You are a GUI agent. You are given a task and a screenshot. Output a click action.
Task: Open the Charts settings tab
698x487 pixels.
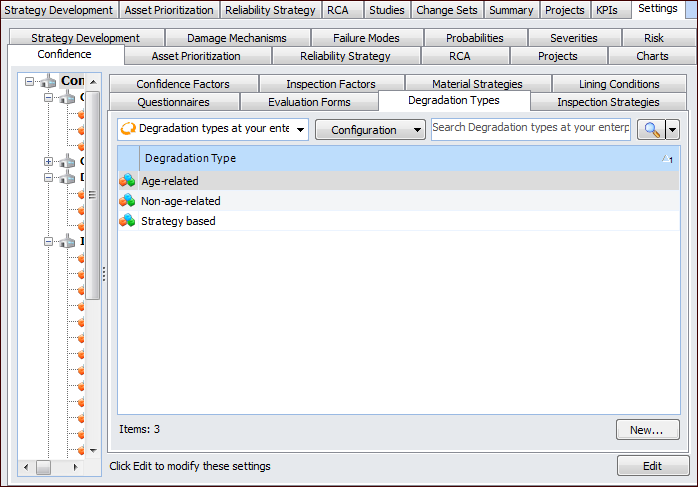click(653, 56)
